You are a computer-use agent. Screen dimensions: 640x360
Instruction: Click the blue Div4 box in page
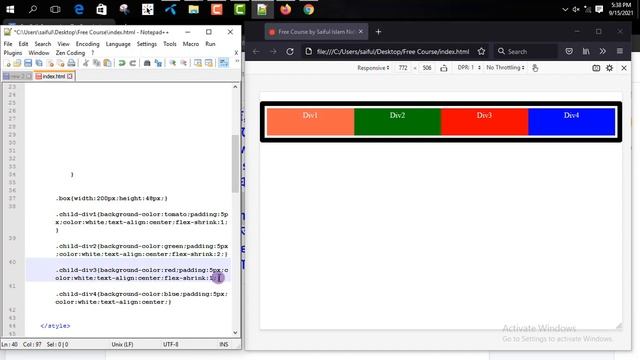coord(571,121)
